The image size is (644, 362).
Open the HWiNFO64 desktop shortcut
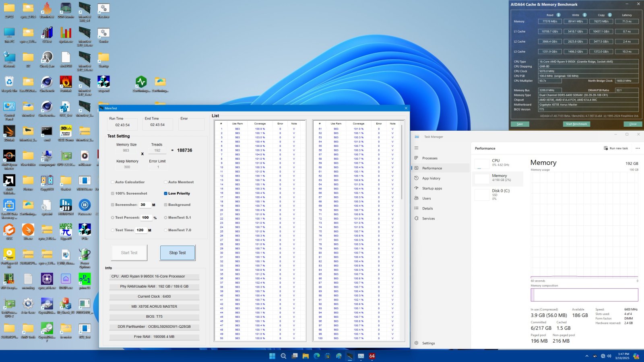pos(66,207)
